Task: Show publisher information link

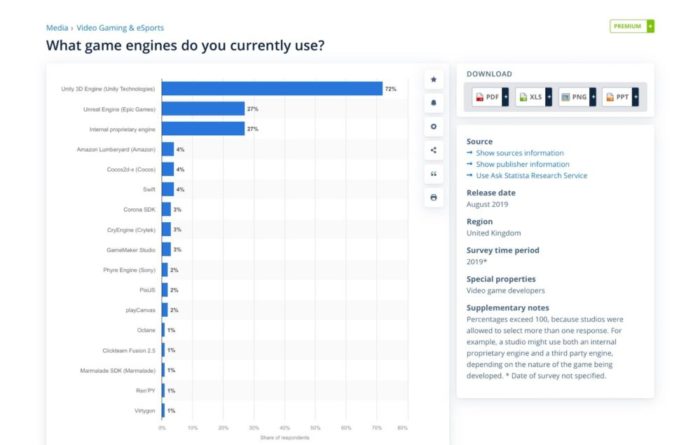Action: click(522, 164)
